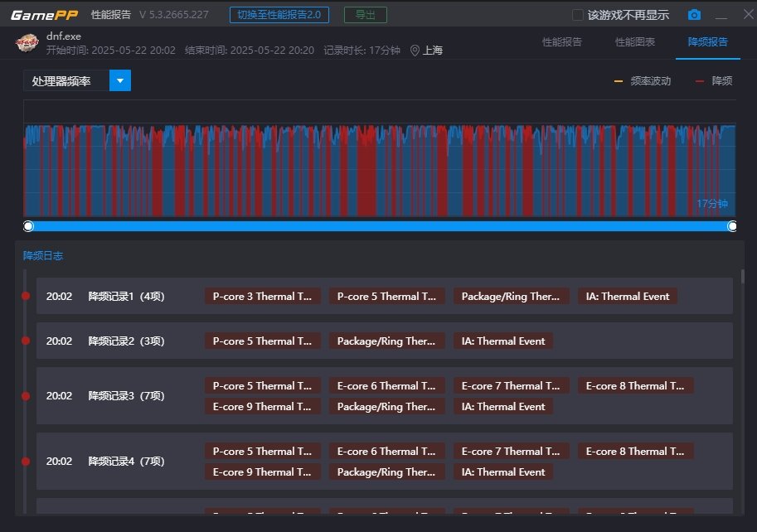Click the 记录时长: 17分钟 text
This screenshot has height=532, width=757.
point(362,51)
